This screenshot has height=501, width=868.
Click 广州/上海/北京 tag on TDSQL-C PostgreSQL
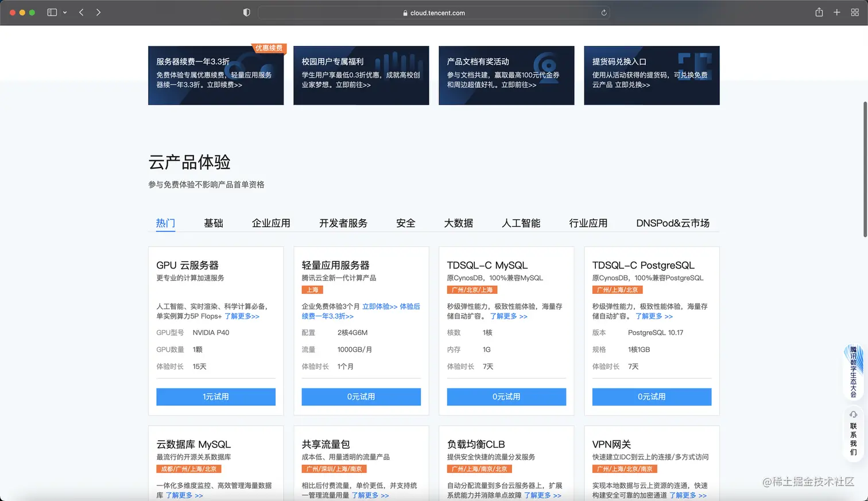click(x=617, y=290)
